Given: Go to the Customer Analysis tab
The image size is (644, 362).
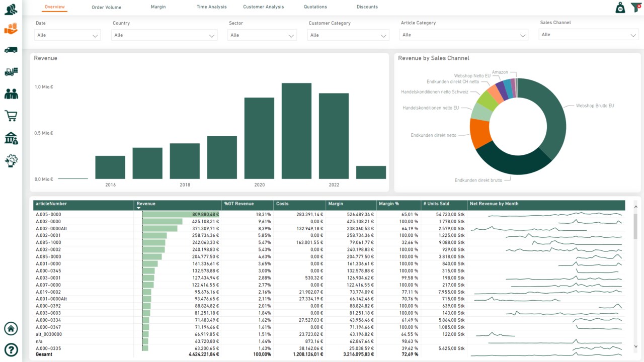Looking at the screenshot, I should pos(263,7).
